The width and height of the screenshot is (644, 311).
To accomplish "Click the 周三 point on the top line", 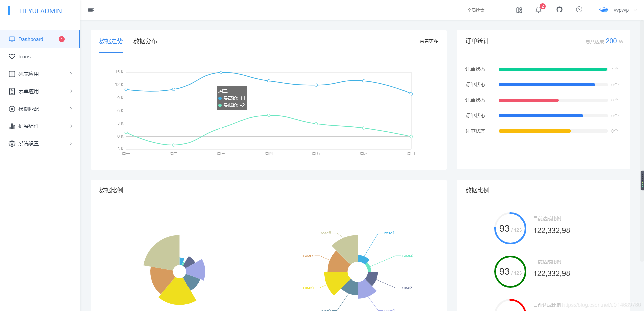I will pos(221,72).
